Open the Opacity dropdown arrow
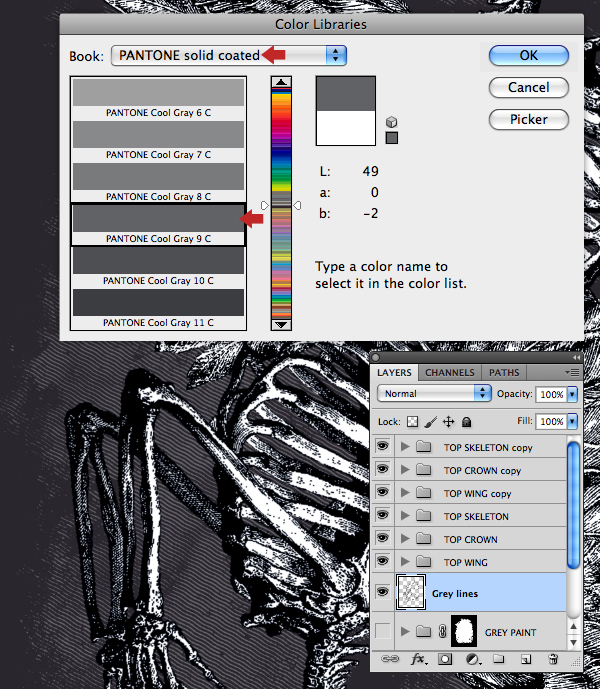Screen dimensions: 600x689 pyautogui.click(x=572, y=394)
